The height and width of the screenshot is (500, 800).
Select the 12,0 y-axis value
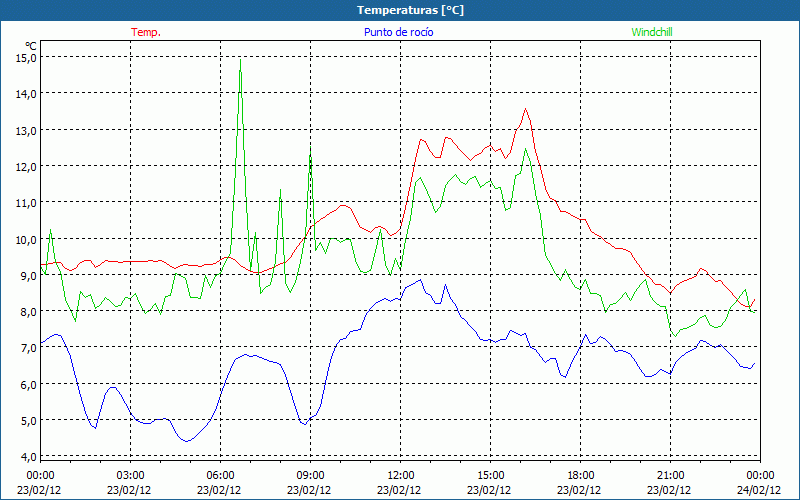coord(26,167)
